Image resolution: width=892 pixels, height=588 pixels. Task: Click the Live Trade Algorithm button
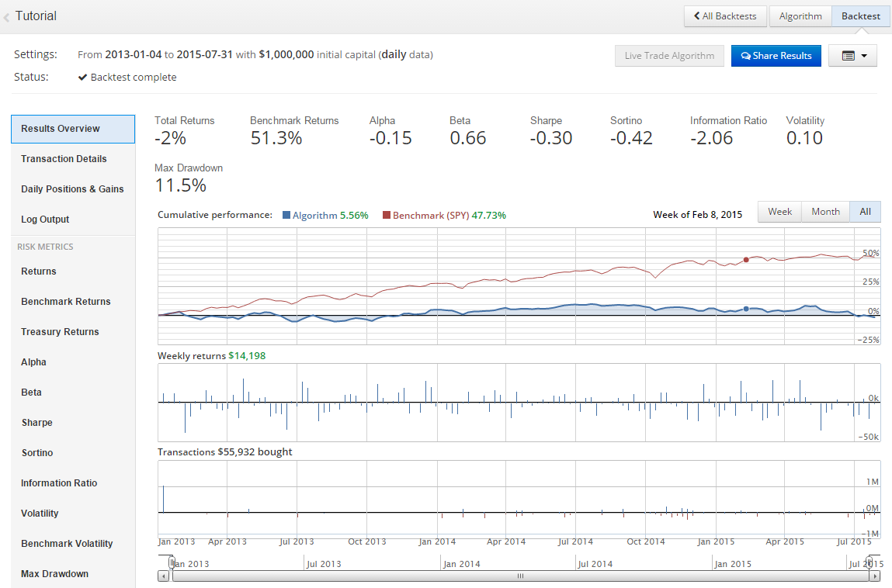tap(669, 56)
